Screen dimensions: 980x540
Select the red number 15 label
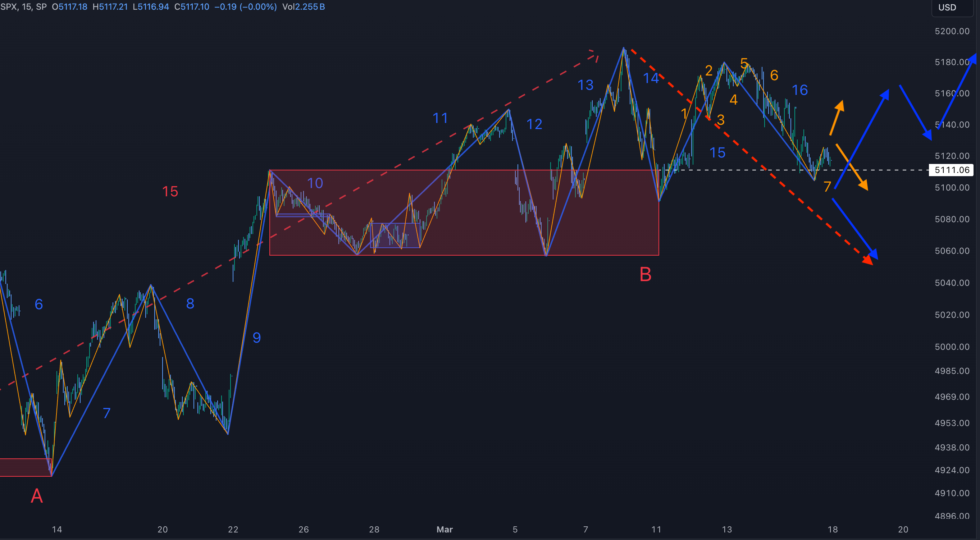click(x=170, y=191)
